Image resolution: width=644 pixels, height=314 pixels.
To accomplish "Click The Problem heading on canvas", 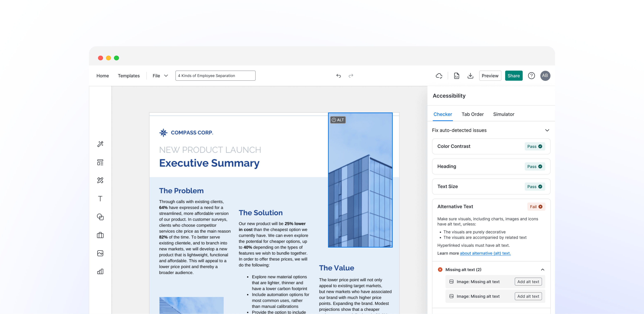I will [x=181, y=191].
